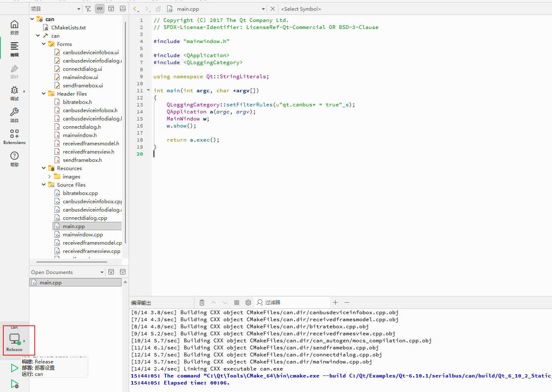Image resolution: width=552 pixels, height=392 pixels.
Task: Click the project tree horizontal scrollbar
Action: (x=72, y=262)
